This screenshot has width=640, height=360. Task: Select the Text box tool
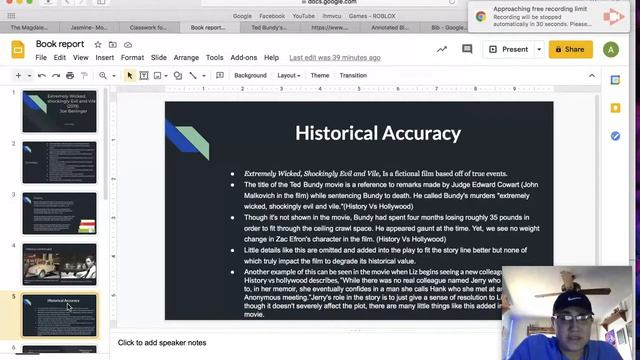(144, 76)
